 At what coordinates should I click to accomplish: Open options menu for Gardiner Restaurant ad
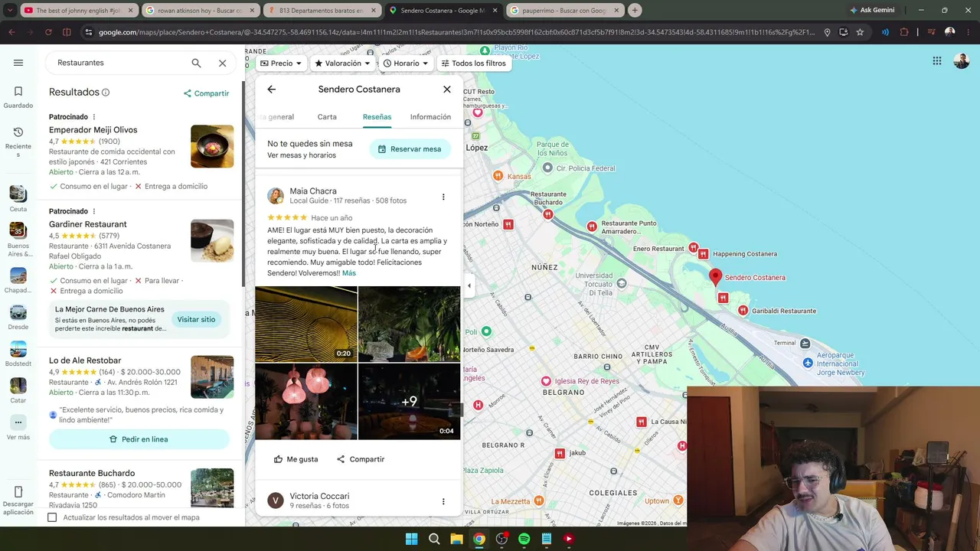click(x=94, y=211)
